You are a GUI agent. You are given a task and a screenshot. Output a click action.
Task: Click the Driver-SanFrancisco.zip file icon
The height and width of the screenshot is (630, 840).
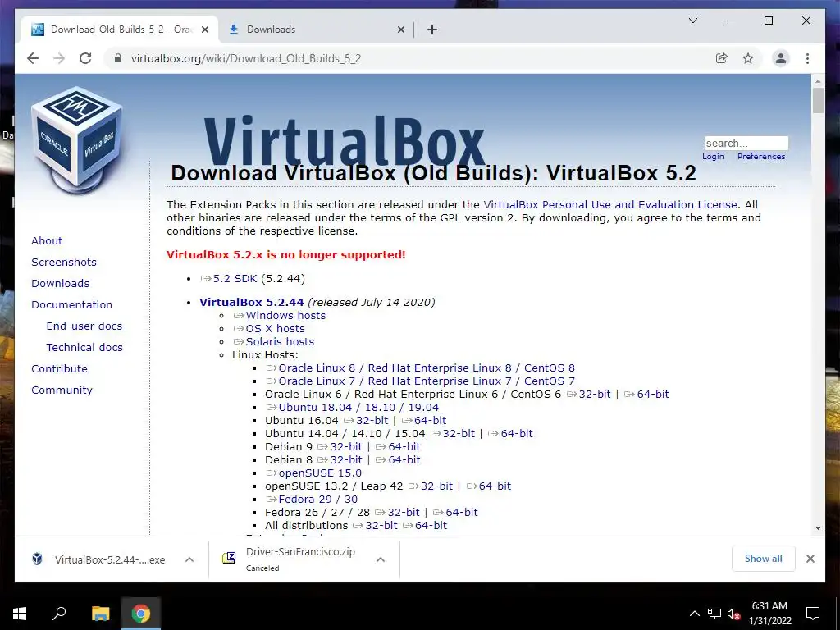coord(229,558)
